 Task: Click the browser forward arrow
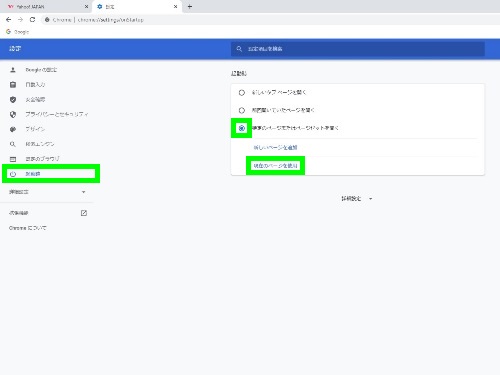20,20
